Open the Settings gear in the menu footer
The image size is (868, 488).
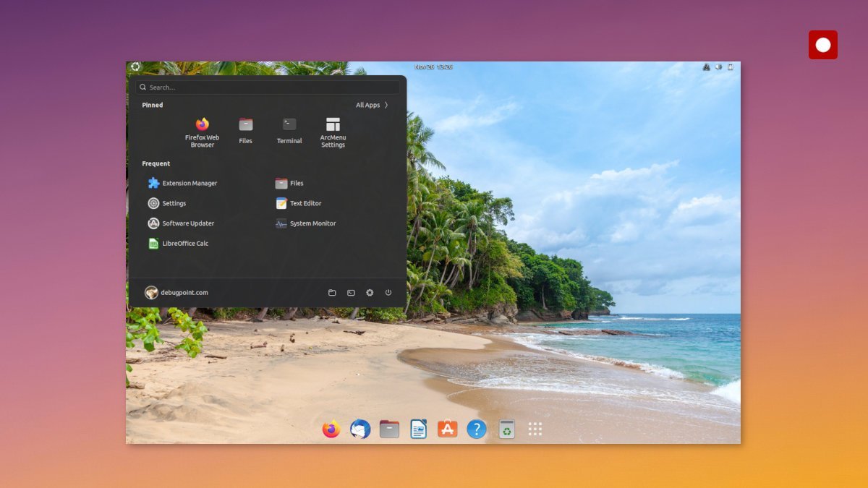coord(370,293)
